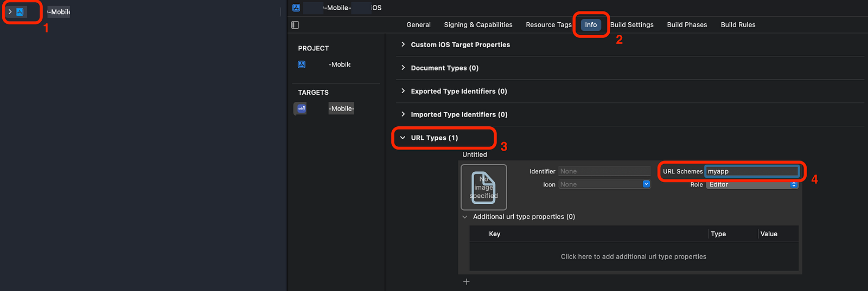Open the Icon combo box dropdown arrow
The width and height of the screenshot is (868, 291).
(646, 184)
